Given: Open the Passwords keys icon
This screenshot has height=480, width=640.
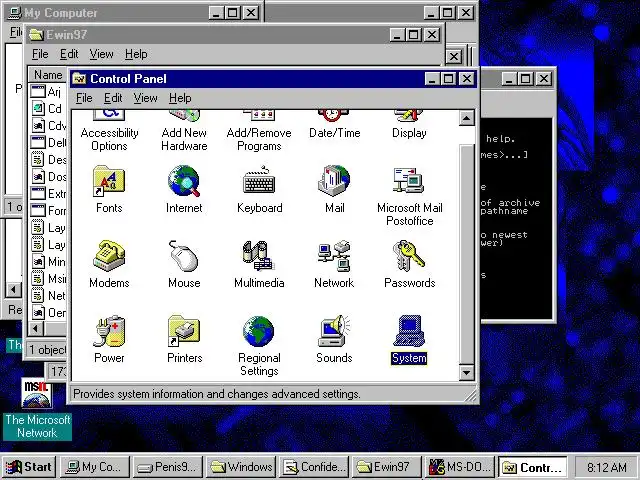Looking at the screenshot, I should pos(409,256).
